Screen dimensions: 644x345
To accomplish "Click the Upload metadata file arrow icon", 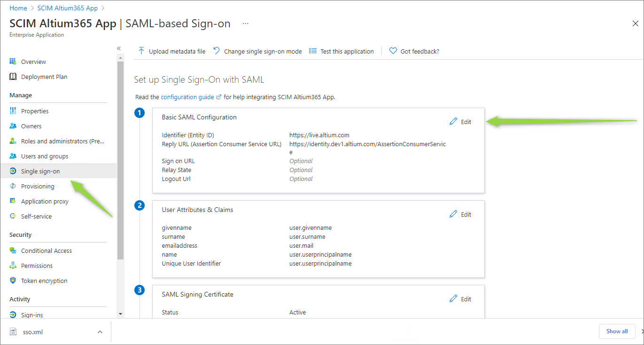I will coord(141,51).
